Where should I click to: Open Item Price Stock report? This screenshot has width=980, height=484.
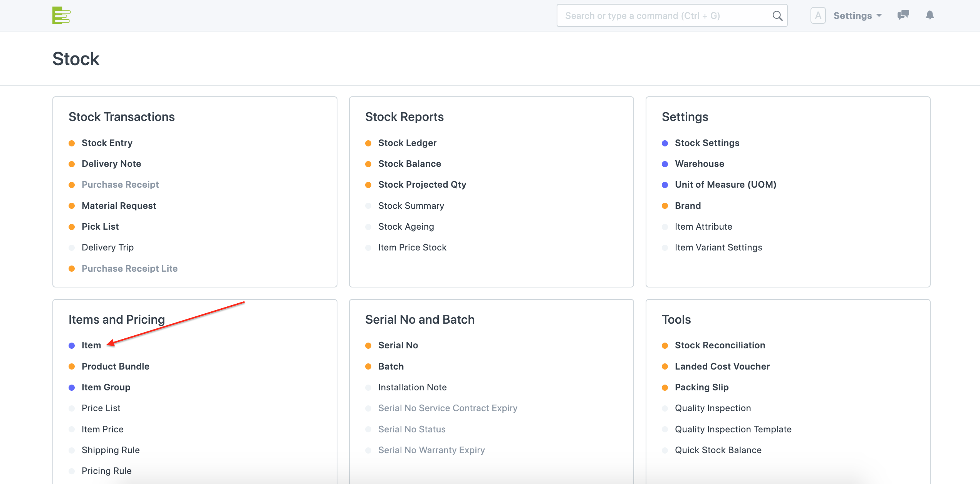coord(412,247)
